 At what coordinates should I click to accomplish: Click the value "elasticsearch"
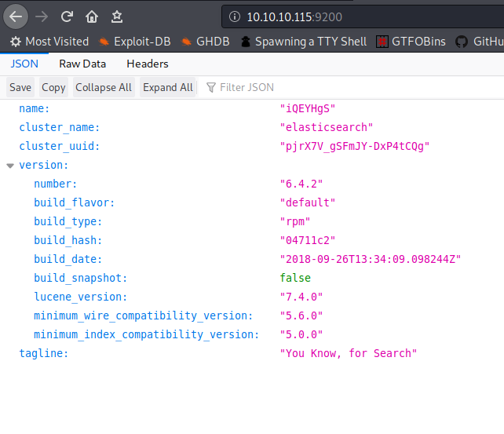coord(327,128)
